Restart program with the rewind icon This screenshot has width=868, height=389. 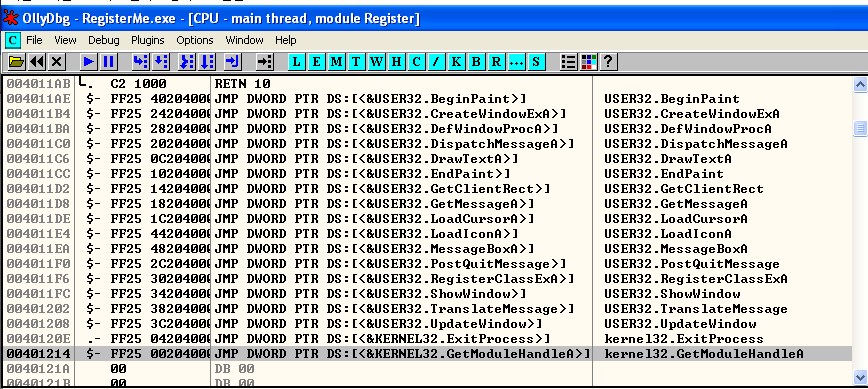(37, 61)
